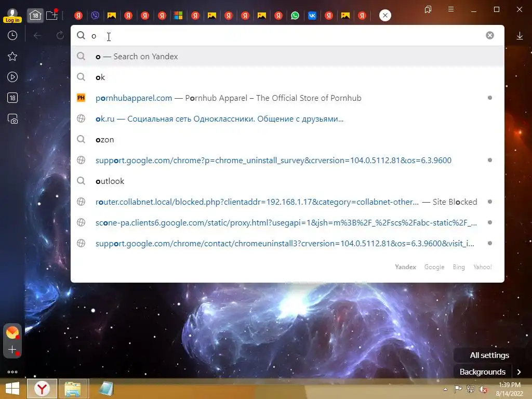Screen dimensions: 532x399
Task: Open network icon in system tray
Action: (471, 389)
